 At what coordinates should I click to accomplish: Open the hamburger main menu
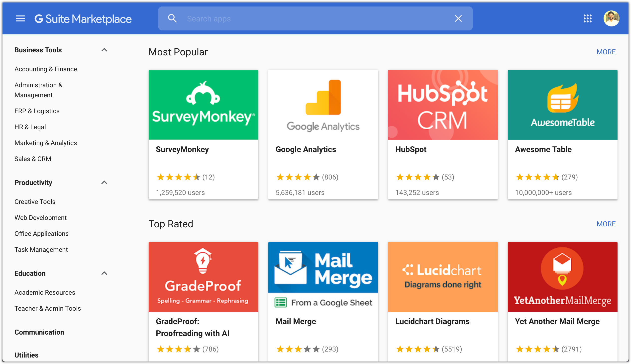point(20,18)
